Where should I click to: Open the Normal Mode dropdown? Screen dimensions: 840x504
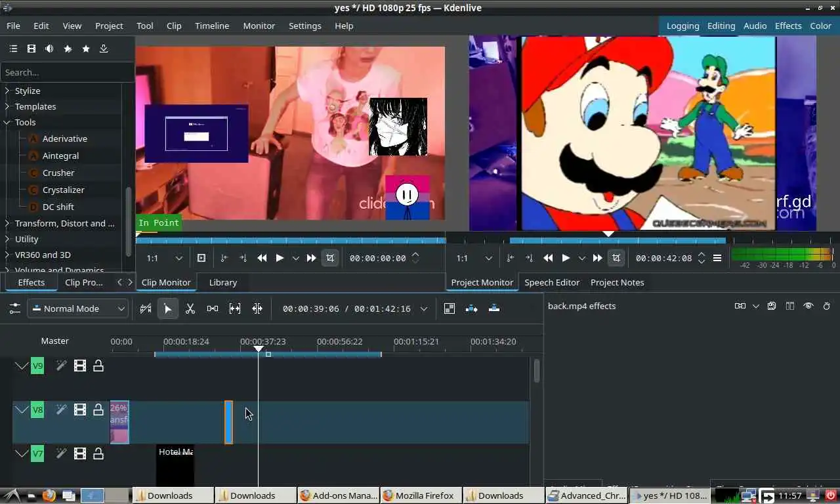coord(77,308)
